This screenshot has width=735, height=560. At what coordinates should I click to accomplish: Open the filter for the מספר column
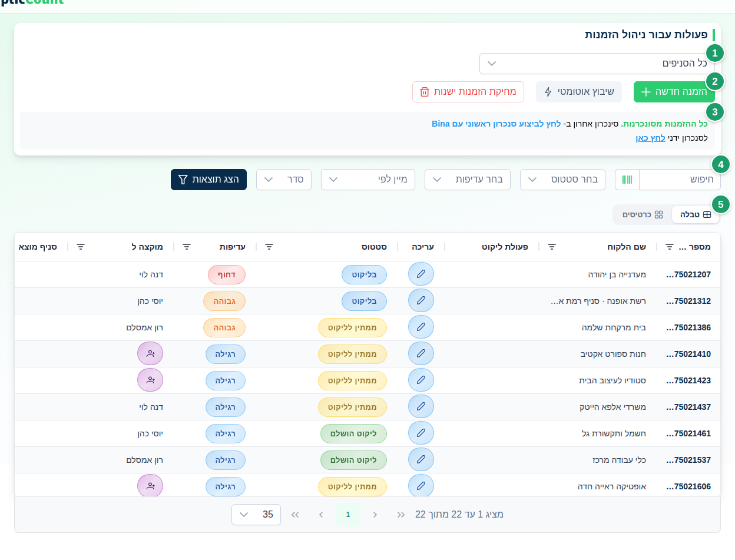(x=670, y=247)
